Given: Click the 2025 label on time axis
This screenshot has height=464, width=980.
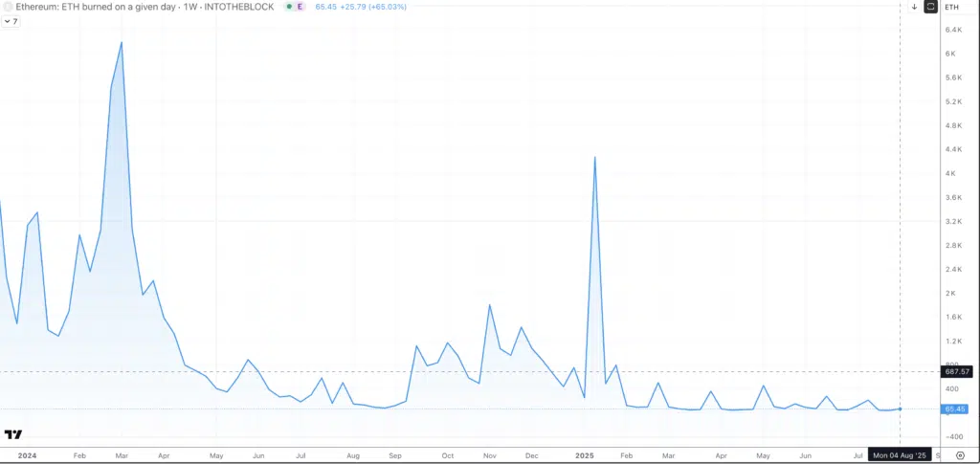Looking at the screenshot, I should pos(586,456).
